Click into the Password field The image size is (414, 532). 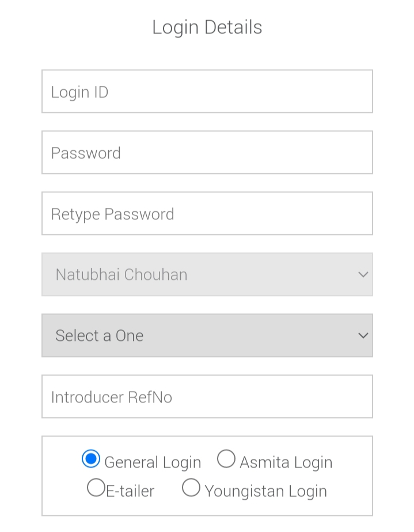pyautogui.click(x=207, y=153)
